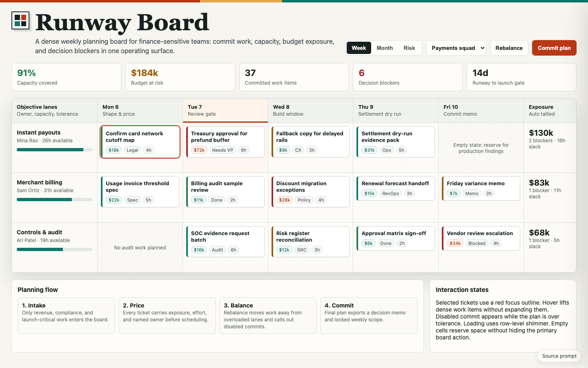The width and height of the screenshot is (588, 368).
Task: Click the $83k exposure for Merchant billing
Action: coord(539,183)
